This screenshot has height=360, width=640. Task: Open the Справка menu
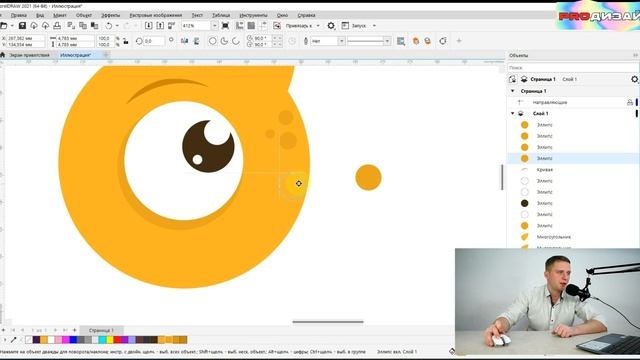(x=306, y=15)
